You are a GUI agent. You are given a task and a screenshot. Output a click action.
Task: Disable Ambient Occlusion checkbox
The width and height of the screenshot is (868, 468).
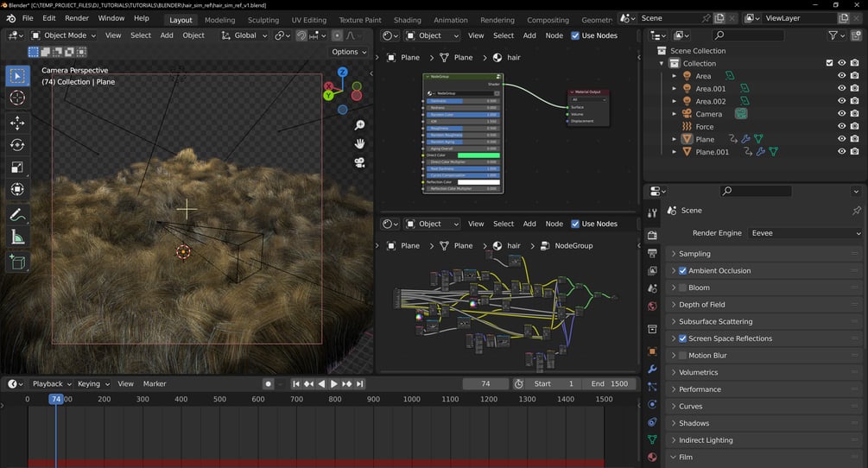[682, 270]
